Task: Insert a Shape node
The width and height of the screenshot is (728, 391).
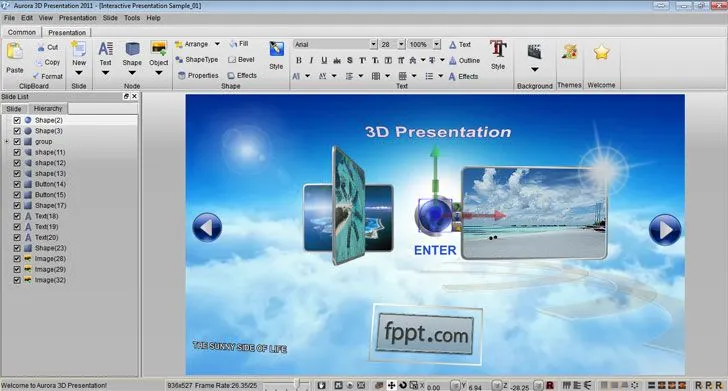Action: tap(132, 54)
